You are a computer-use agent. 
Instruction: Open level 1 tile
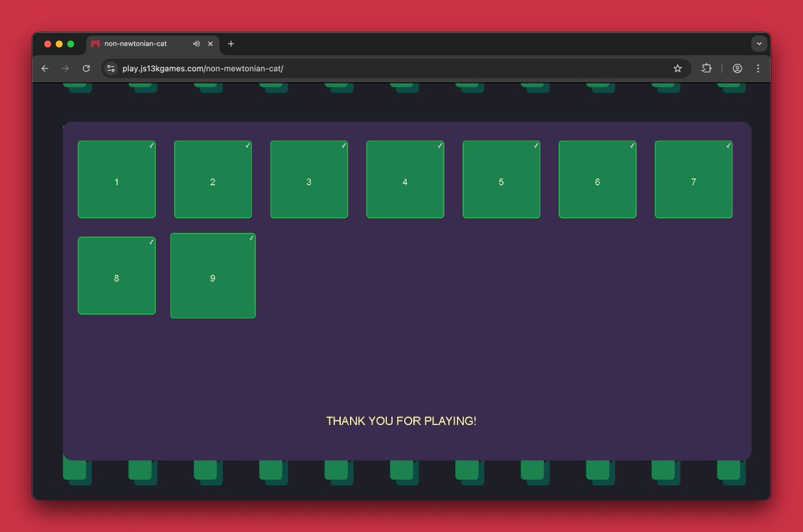click(116, 179)
